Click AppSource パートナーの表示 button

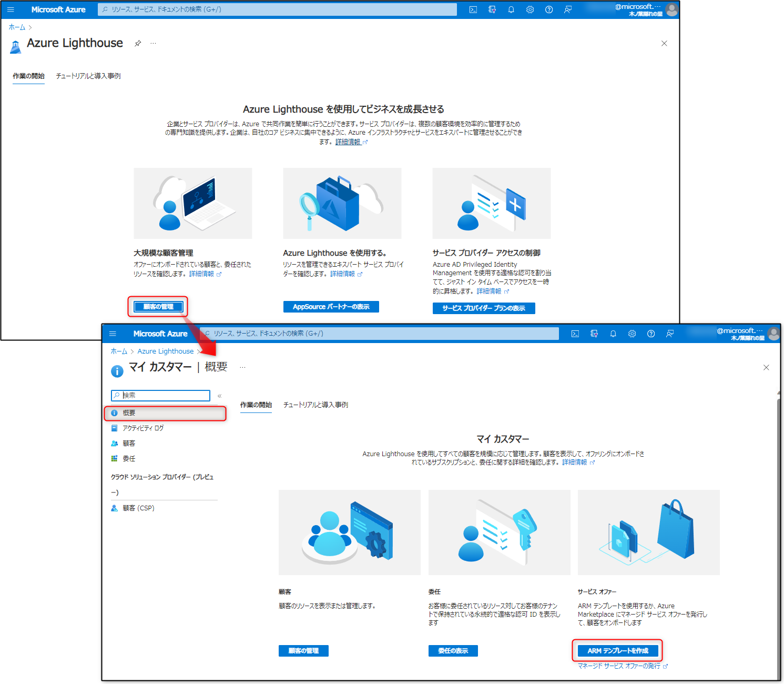[331, 307]
